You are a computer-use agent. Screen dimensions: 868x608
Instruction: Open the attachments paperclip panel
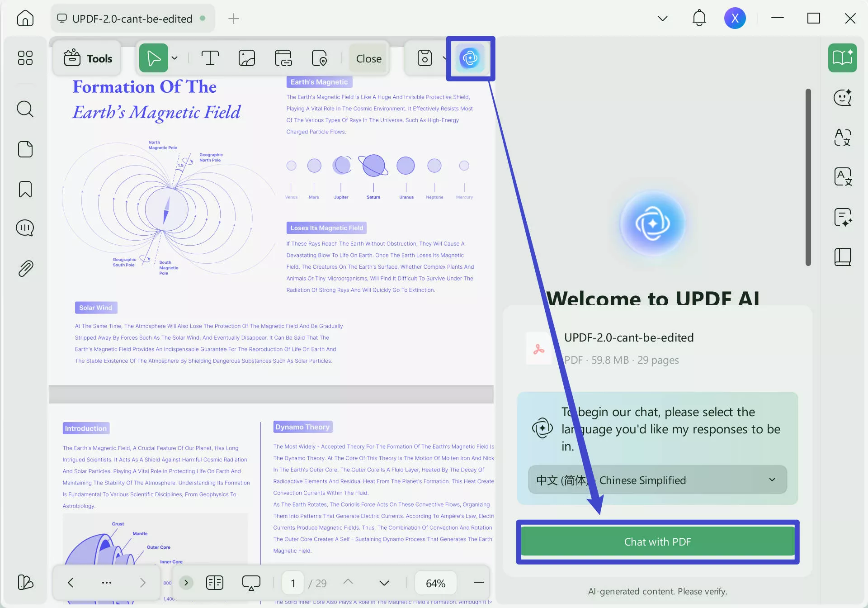pos(25,268)
